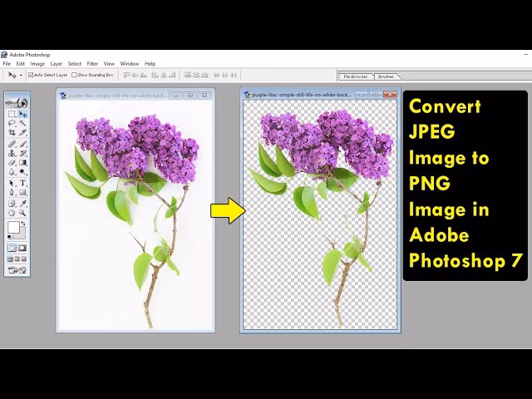Open the Image menu
The width and height of the screenshot is (532, 399).
37,63
